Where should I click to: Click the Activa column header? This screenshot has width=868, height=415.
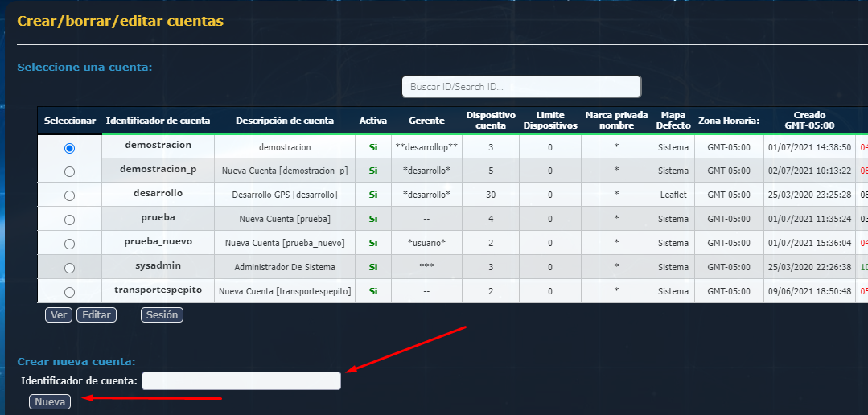tap(372, 121)
